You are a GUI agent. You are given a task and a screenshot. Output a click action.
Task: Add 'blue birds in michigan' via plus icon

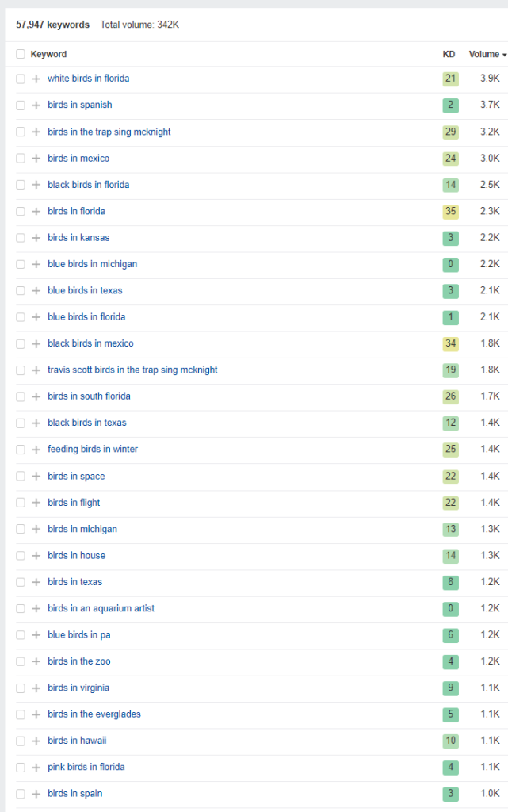coord(36,264)
